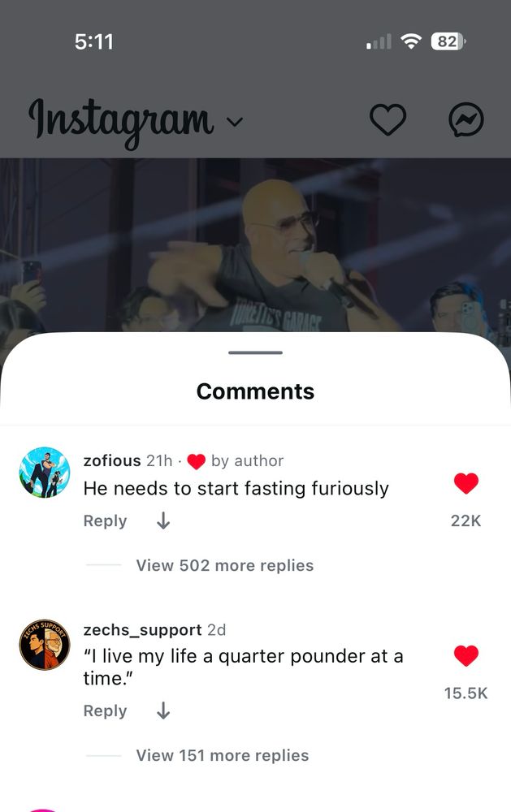This screenshot has height=812, width=511.
Task: Tap the dimmed video behind comments
Action: click(x=255, y=244)
